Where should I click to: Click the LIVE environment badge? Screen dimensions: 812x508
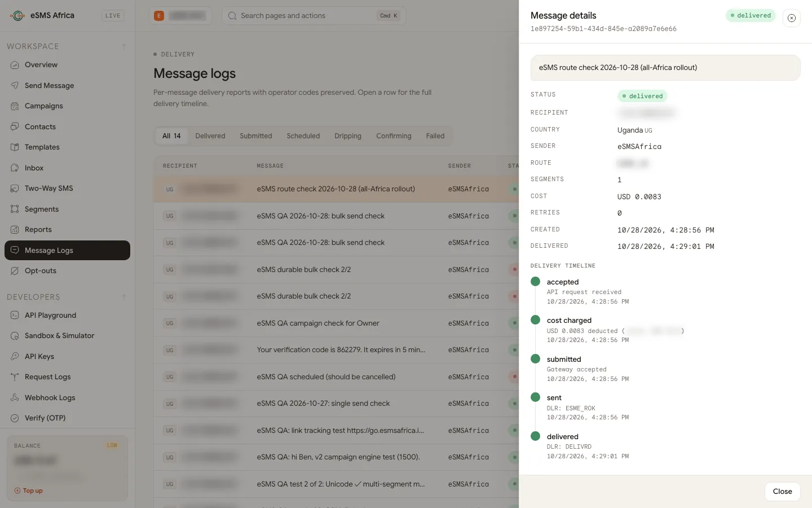click(x=113, y=16)
